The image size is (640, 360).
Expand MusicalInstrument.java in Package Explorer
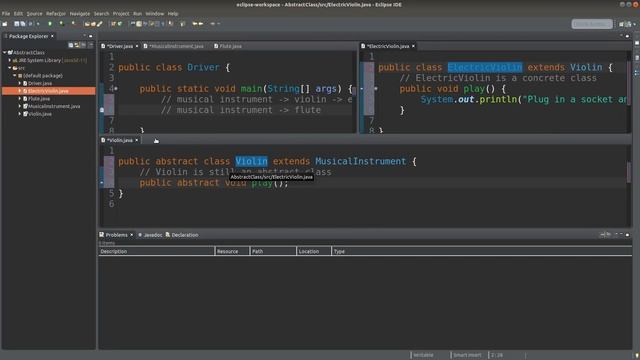[x=20, y=106]
